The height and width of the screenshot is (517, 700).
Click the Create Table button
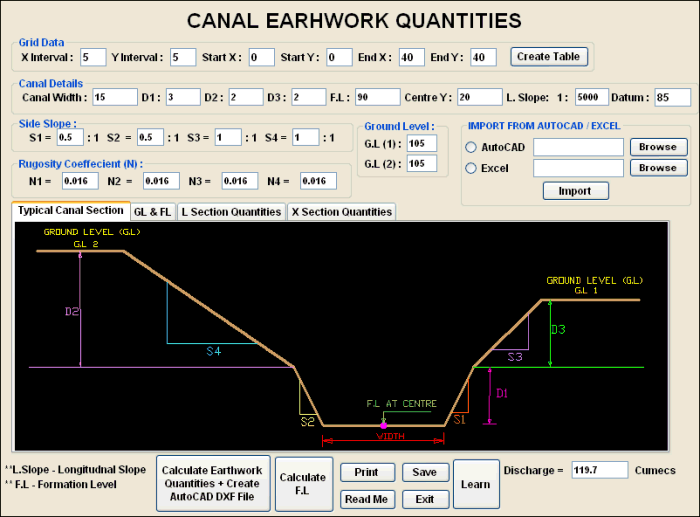tap(547, 56)
